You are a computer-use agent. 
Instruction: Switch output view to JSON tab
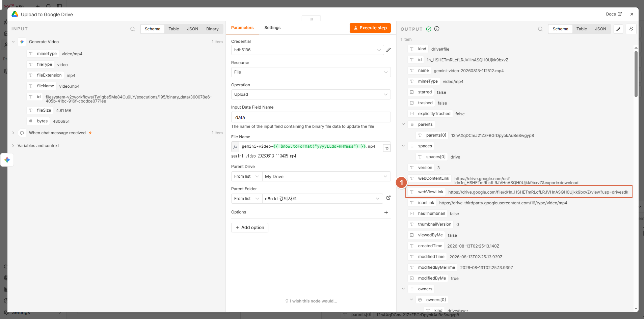pos(600,29)
